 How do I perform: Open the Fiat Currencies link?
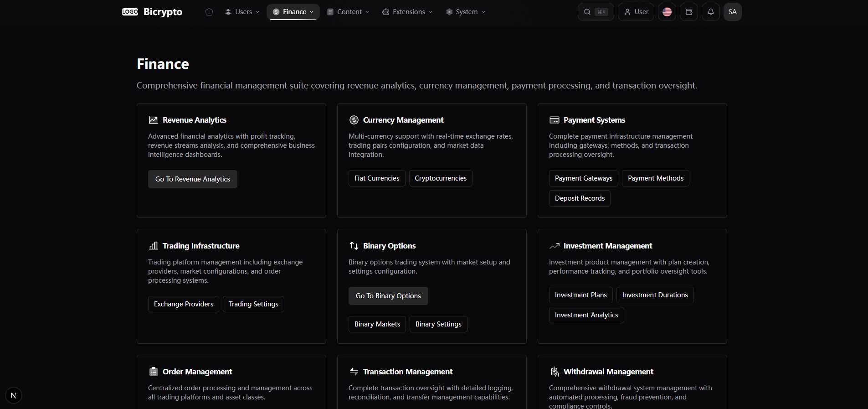[376, 178]
